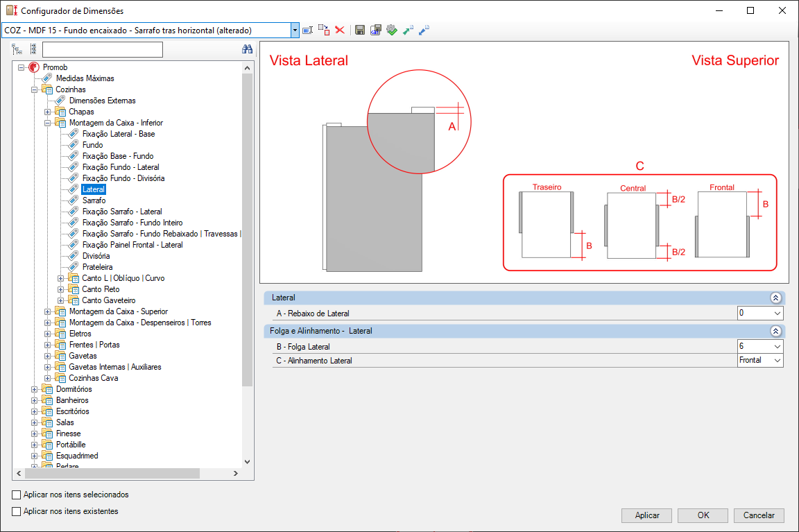This screenshot has height=532, width=799.
Task: Confirm with the OK button
Action: click(x=703, y=515)
